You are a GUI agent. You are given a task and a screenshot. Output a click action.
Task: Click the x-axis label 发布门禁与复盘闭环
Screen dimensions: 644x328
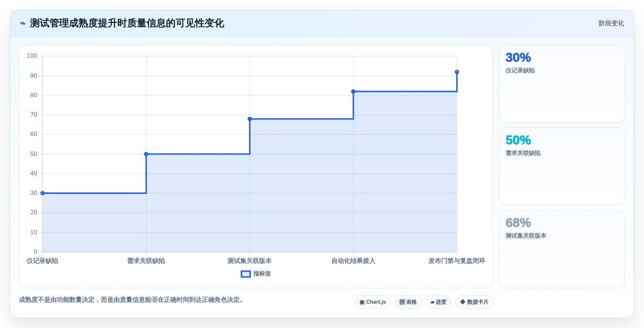[457, 261]
